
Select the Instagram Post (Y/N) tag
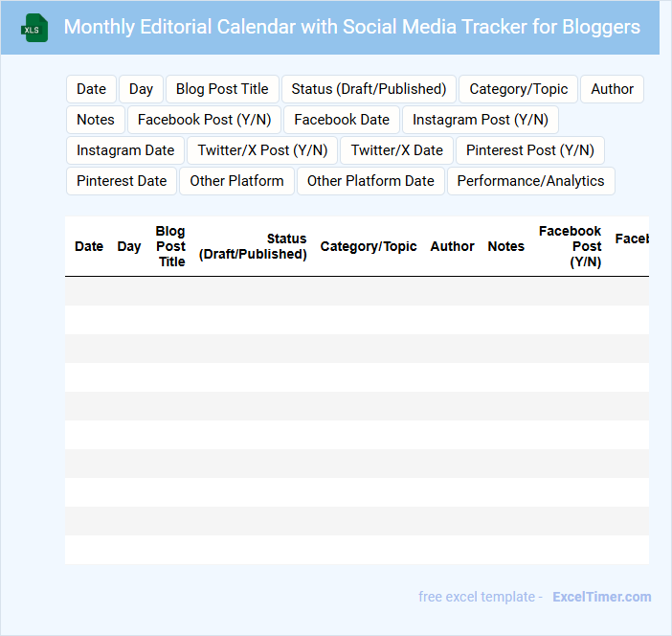tap(480, 120)
